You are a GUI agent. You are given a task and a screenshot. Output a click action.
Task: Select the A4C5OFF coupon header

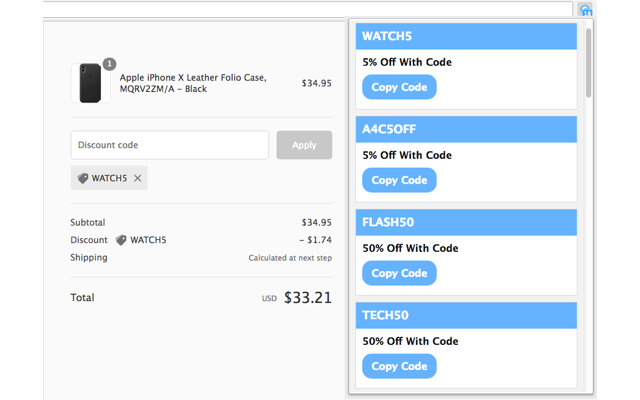(466, 129)
